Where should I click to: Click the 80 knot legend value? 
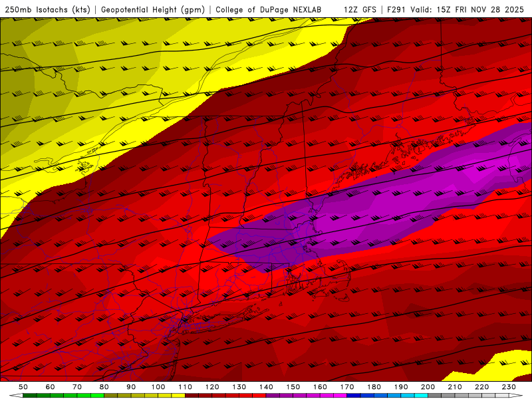(104, 387)
